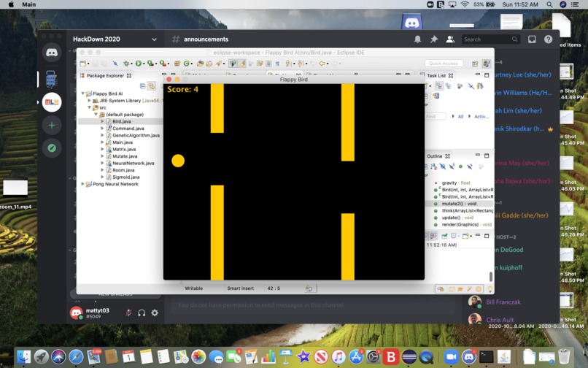Switch to the Java perspective icon
Viewport: 588px width, 368px height.
487,64
